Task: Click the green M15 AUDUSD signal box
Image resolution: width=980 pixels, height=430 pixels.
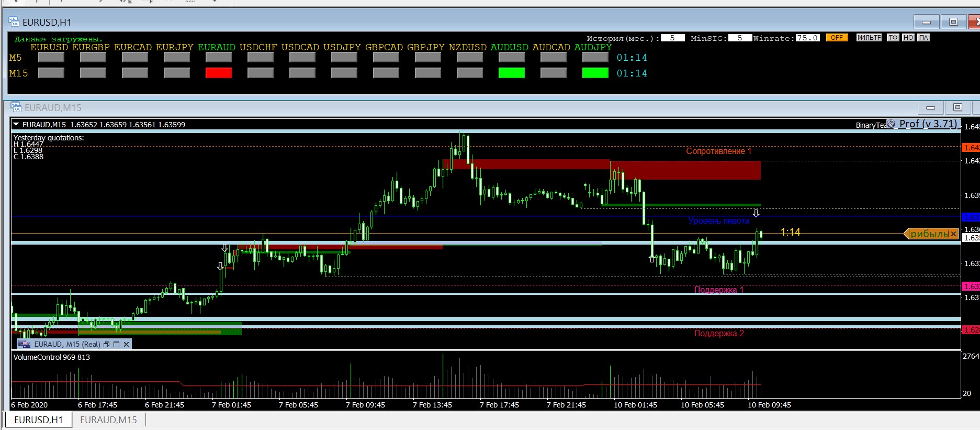Action: click(x=512, y=73)
